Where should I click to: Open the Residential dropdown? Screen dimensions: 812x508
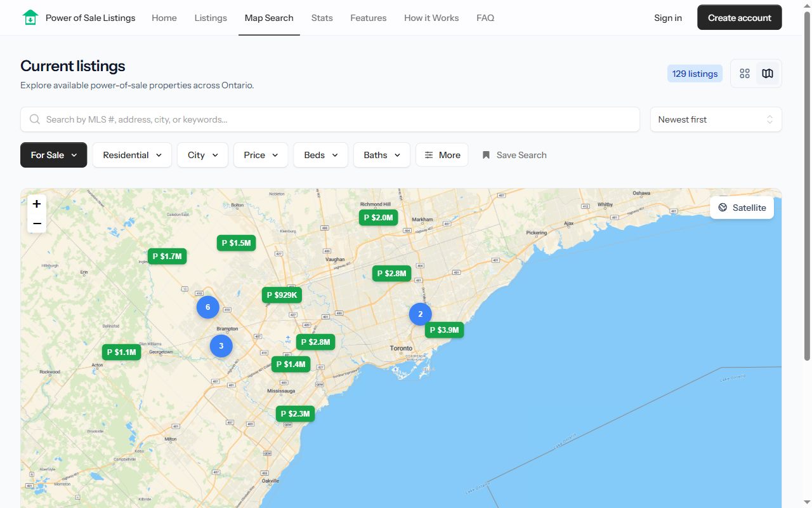coord(132,155)
